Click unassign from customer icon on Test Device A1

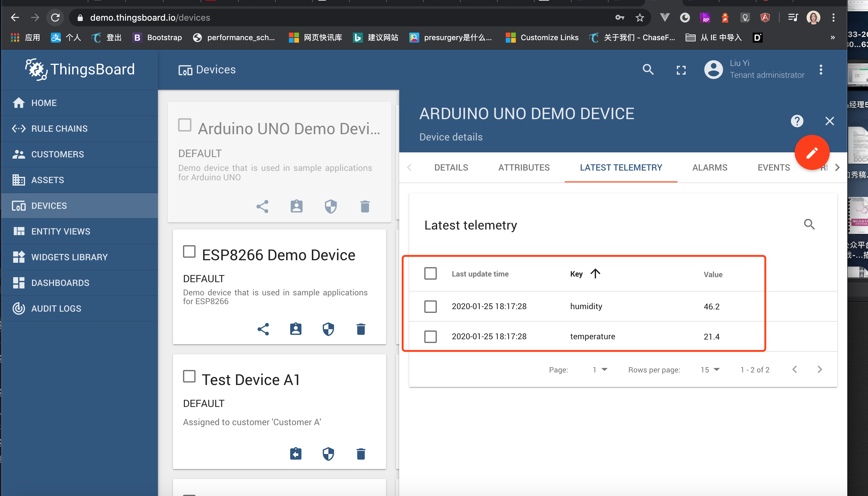pyautogui.click(x=295, y=454)
